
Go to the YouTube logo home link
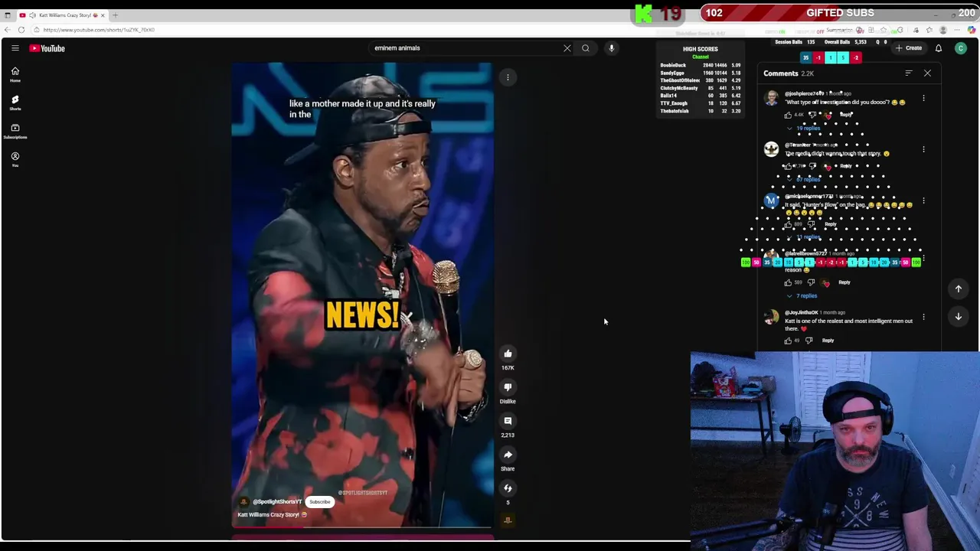[47, 48]
